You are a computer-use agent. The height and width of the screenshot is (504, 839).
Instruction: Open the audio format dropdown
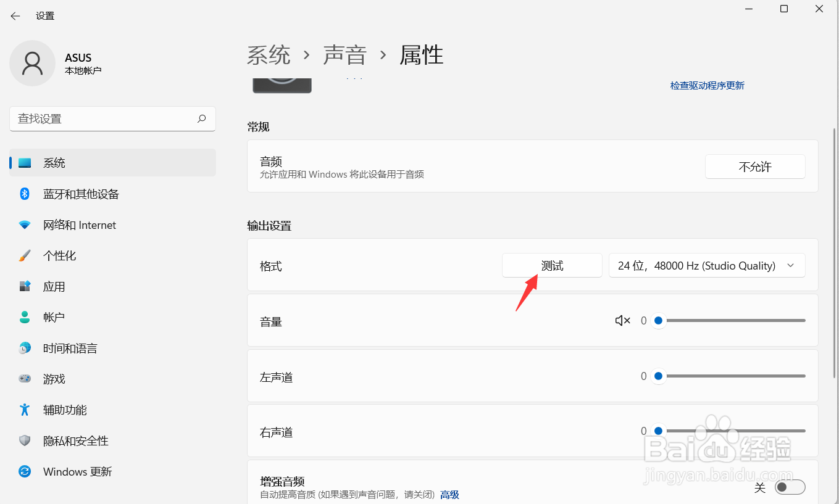(x=707, y=265)
